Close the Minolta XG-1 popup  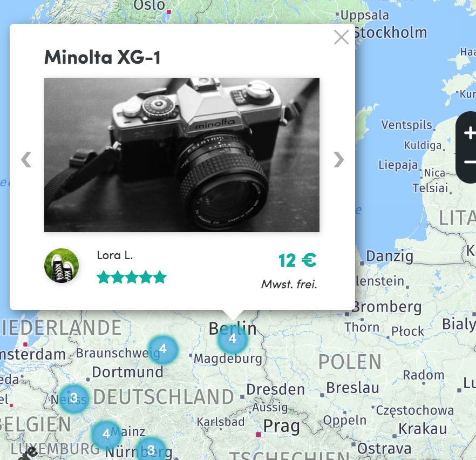341,37
